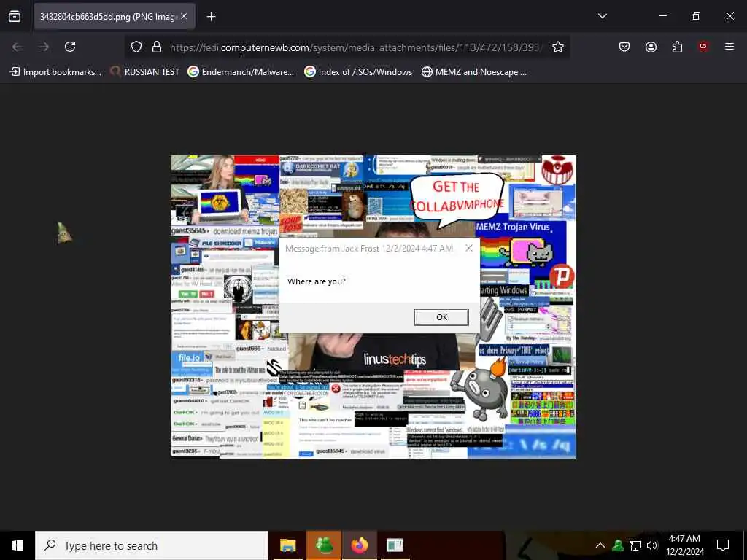Screen dimensions: 747x560
Task: Show site security padlock info
Action: (156, 47)
